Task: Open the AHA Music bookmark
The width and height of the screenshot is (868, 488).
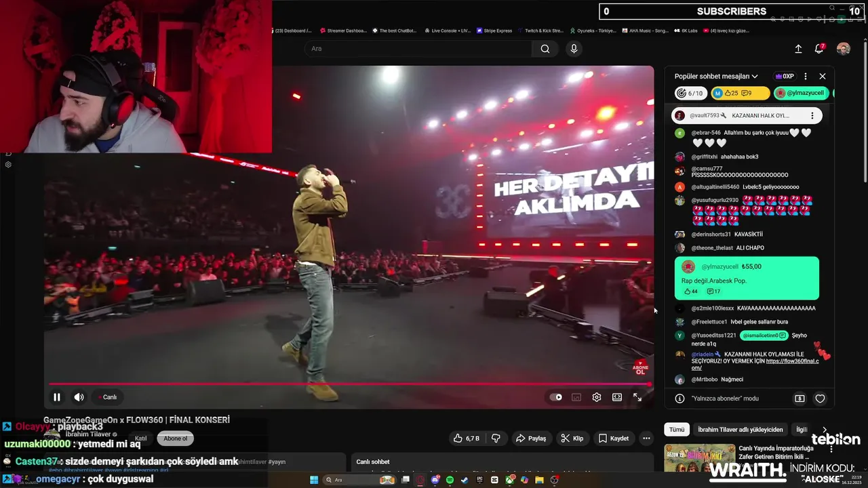Action: [645, 30]
